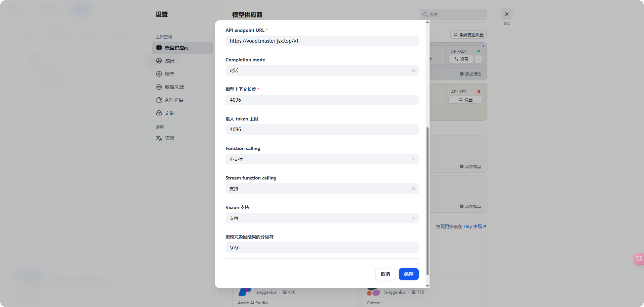The height and width of the screenshot is (307, 644).
Task: Click the 取消 cancel button
Action: tap(385, 274)
